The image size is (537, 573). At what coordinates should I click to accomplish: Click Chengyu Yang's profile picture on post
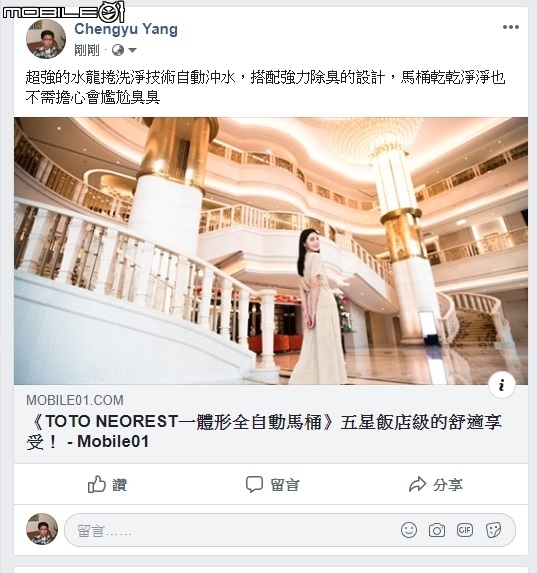(x=46, y=39)
